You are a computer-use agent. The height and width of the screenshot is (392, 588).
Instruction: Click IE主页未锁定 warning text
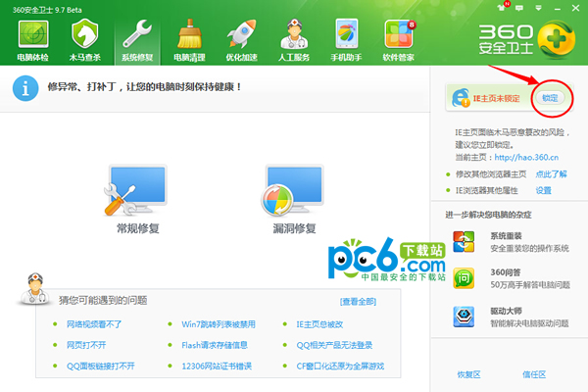tap(496, 98)
